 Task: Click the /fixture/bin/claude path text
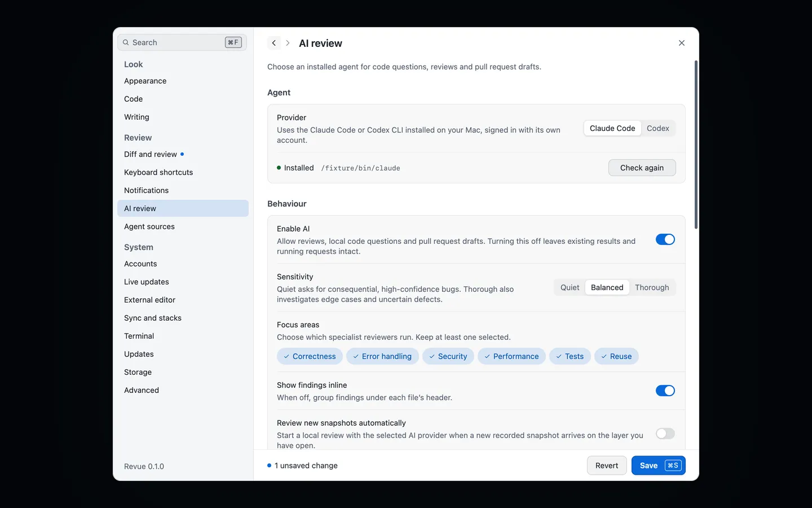pyautogui.click(x=360, y=168)
